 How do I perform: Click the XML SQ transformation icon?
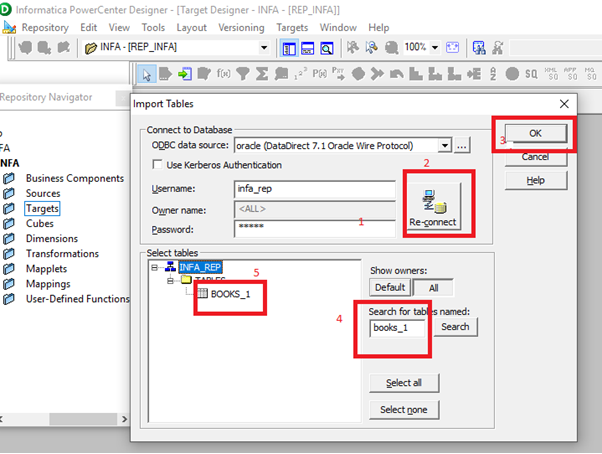pos(551,73)
